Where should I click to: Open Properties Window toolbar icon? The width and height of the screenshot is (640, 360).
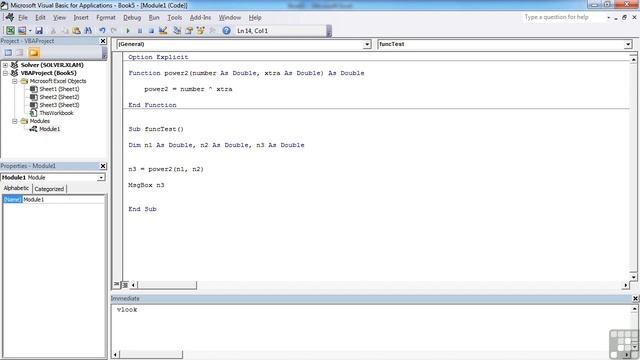click(x=189, y=31)
